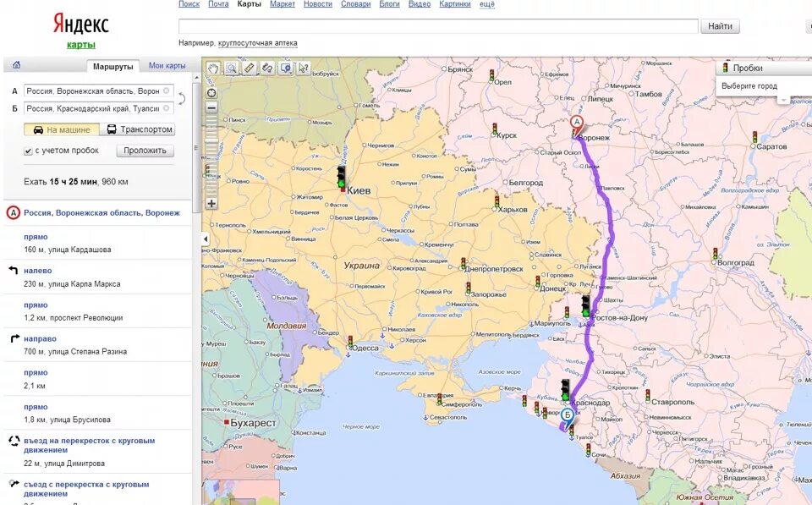Viewport: 812px width, 505px height.
Task: Expand the 'ещё' more services menu
Action: coord(487,4)
